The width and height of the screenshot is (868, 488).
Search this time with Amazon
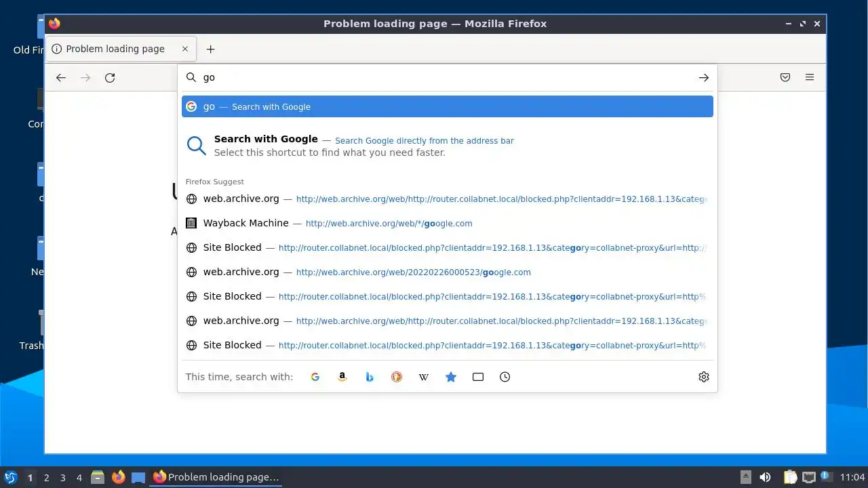click(x=342, y=377)
